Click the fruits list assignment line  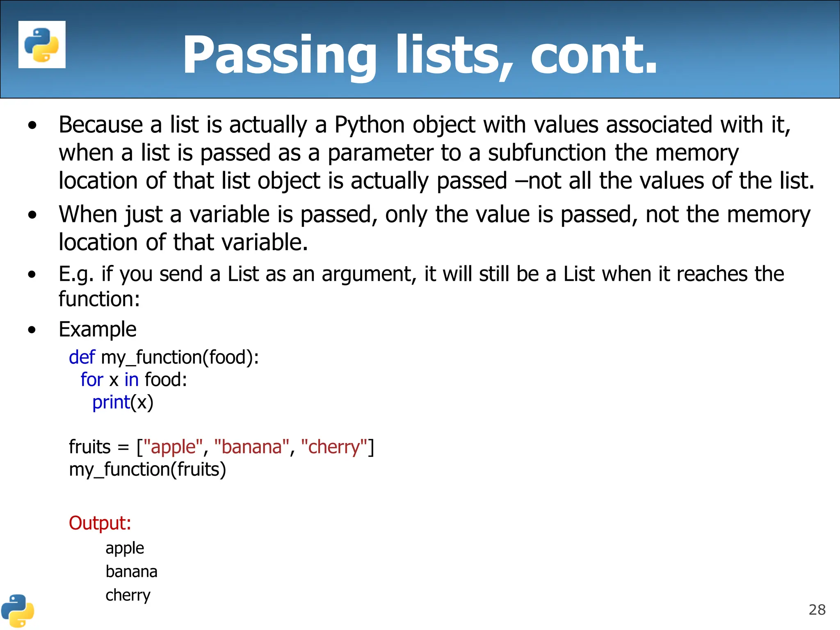click(221, 447)
